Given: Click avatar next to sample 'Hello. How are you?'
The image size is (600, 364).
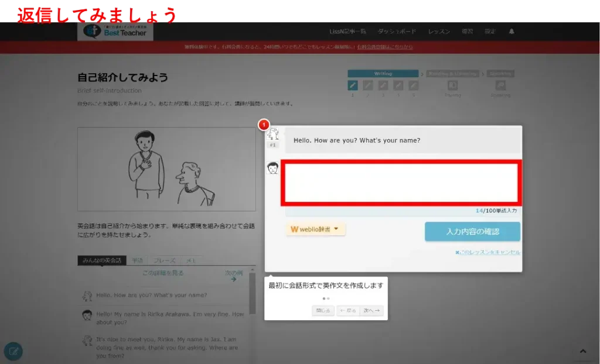Looking at the screenshot, I should coord(87,296).
